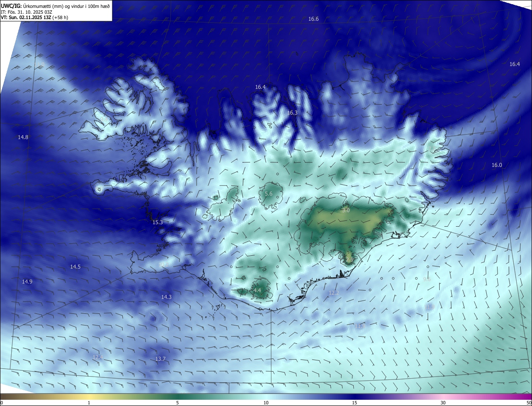Click the 50 tick on the color scale
Image resolution: width=532 pixels, height=406 pixels.
pyautogui.click(x=529, y=403)
